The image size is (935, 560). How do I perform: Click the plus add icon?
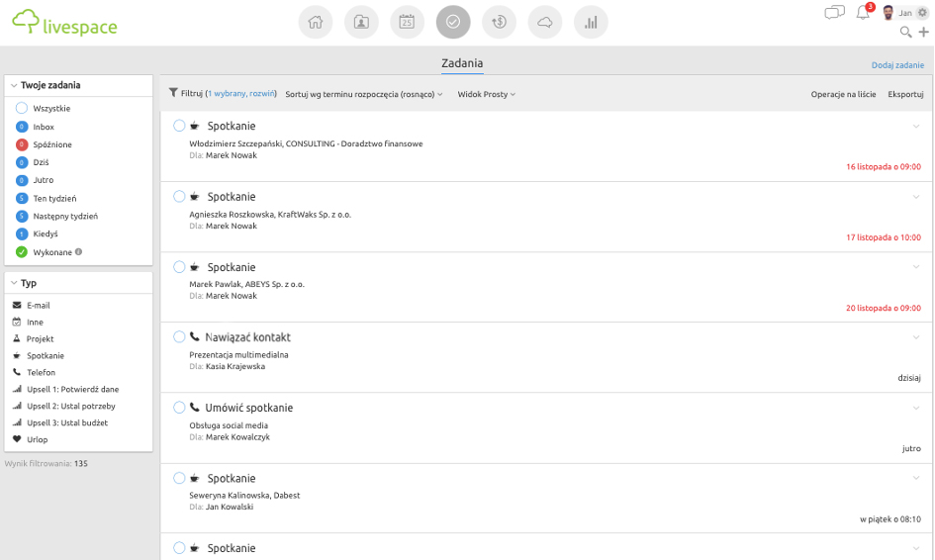click(x=924, y=33)
